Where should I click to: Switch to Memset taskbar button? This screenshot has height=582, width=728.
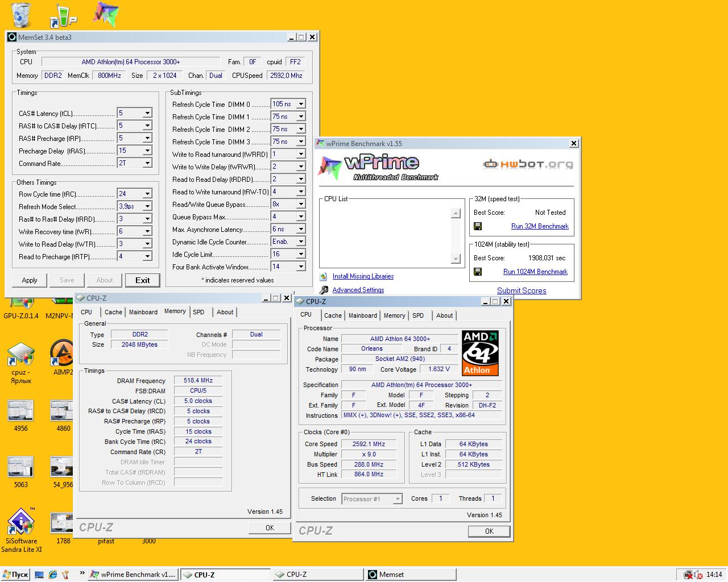411,575
